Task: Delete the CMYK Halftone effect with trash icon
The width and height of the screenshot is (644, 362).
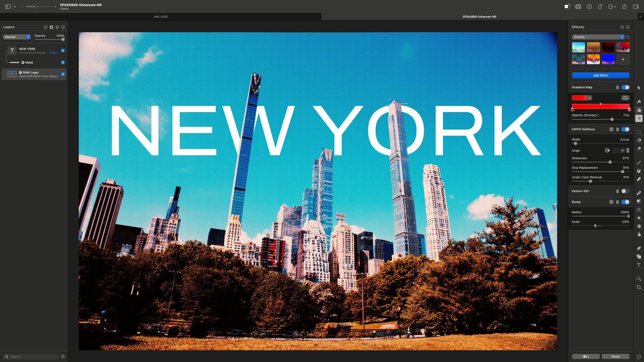Action: (x=617, y=129)
